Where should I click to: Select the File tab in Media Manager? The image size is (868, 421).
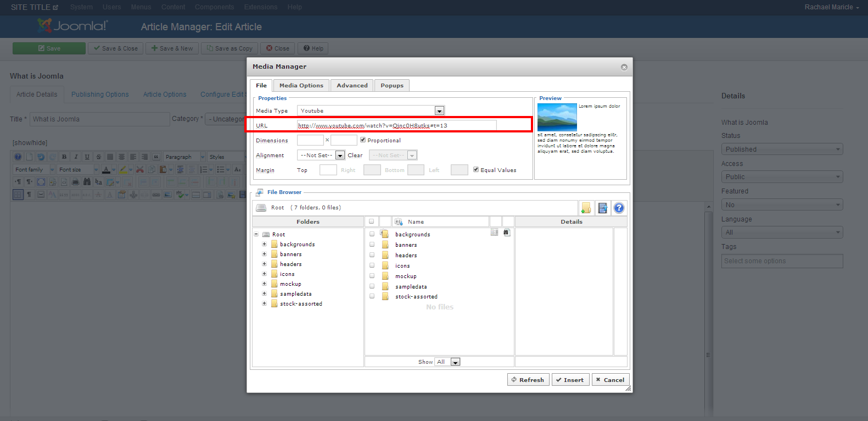point(261,85)
